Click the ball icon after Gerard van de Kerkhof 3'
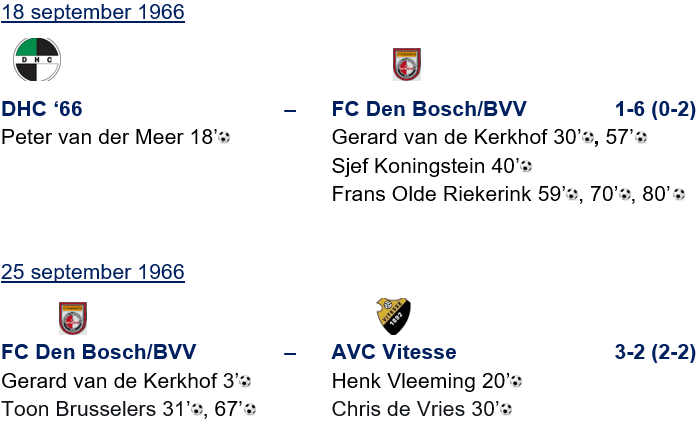Viewport: 696px width, 424px height. click(x=244, y=382)
